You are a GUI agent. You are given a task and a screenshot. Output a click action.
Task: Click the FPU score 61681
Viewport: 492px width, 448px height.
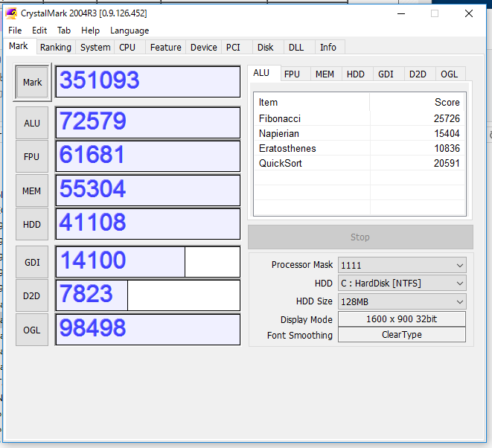coord(148,156)
